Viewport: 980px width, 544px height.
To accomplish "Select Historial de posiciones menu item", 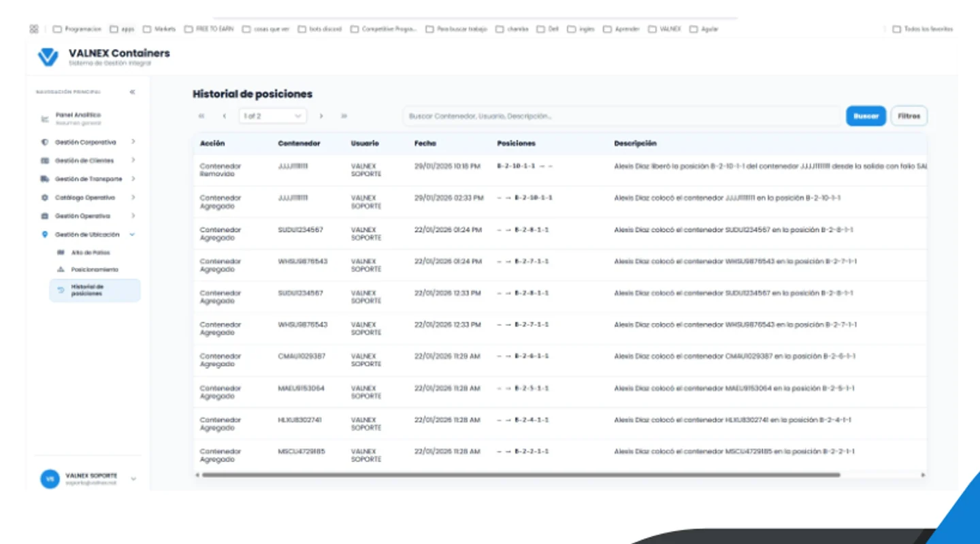I will (95, 290).
